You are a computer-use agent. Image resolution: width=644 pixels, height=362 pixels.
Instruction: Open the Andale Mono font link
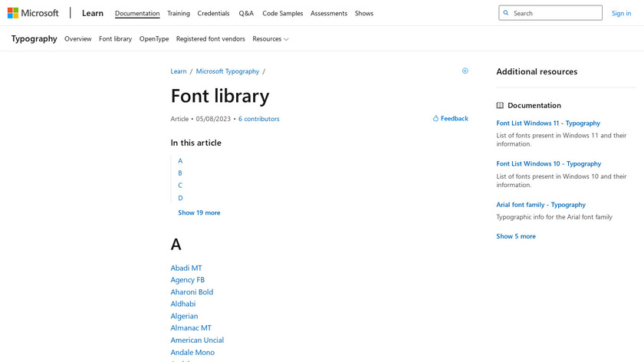(x=192, y=352)
